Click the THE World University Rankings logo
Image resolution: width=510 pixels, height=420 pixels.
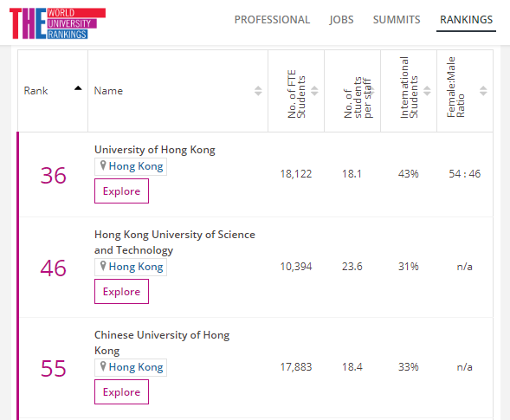point(57,23)
